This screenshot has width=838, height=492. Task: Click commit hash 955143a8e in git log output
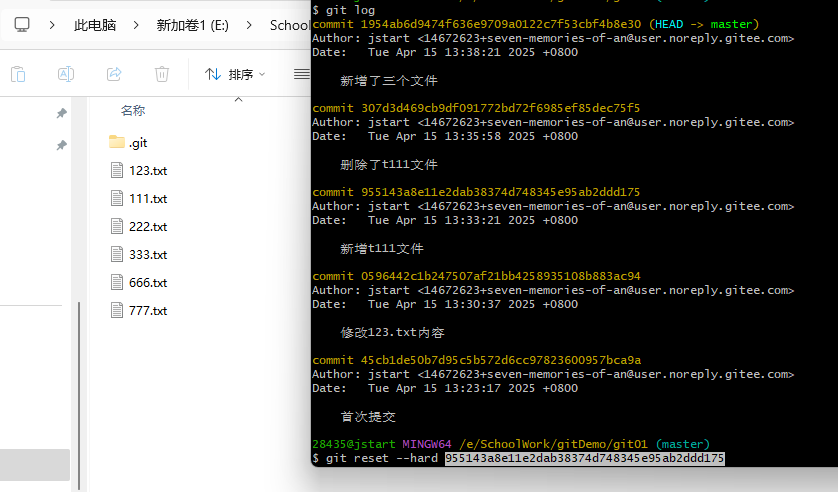pyautogui.click(x=501, y=192)
